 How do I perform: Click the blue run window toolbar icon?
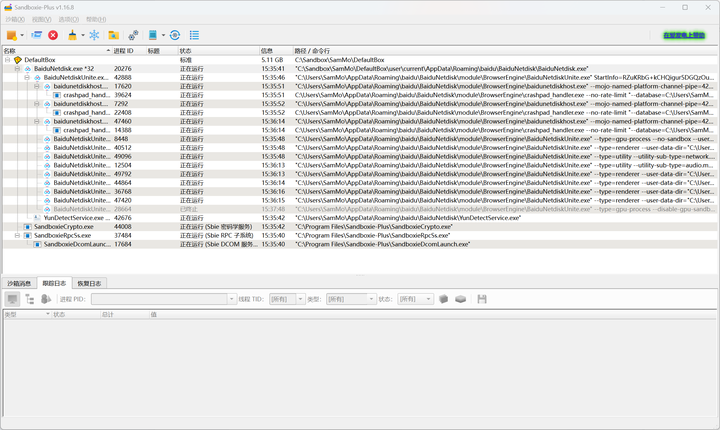coord(37,35)
